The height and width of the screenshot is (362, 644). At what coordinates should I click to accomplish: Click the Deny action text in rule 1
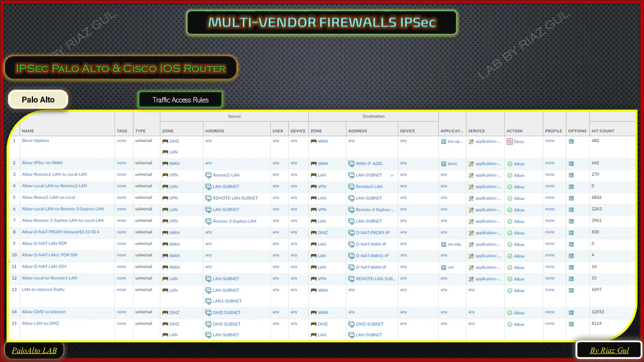pyautogui.click(x=519, y=142)
